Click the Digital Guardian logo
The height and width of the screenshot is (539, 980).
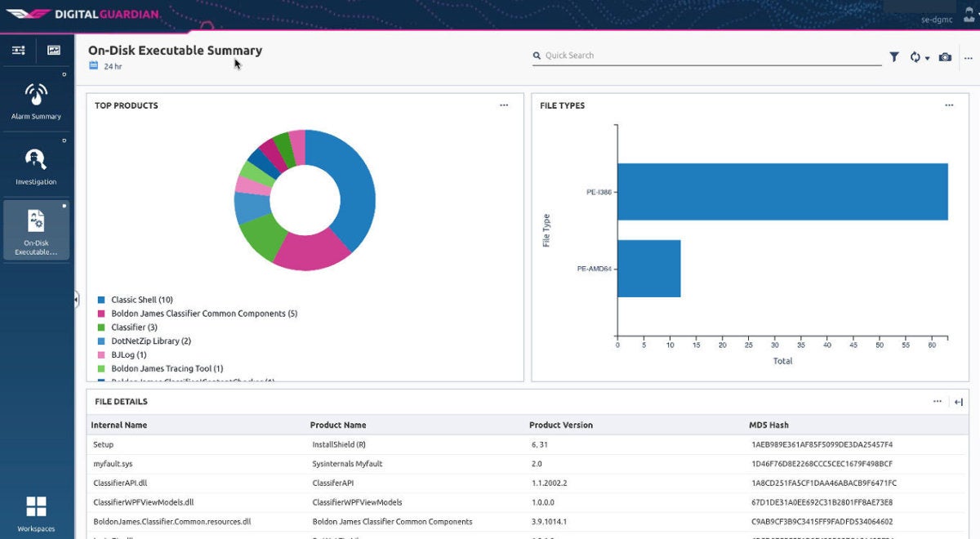(83, 14)
